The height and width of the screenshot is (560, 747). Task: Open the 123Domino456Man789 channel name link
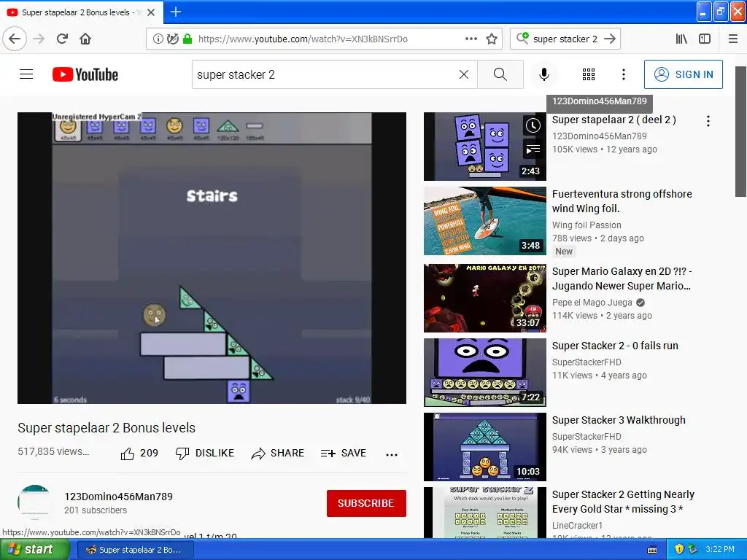119,496
